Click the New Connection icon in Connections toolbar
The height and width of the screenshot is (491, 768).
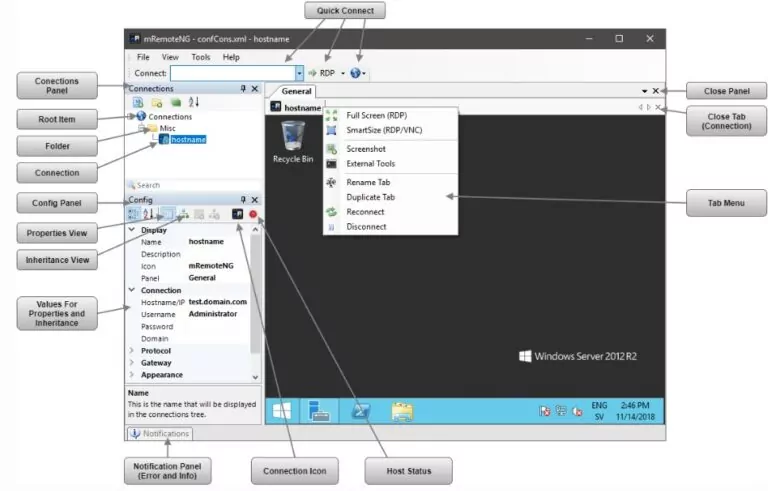click(x=138, y=102)
